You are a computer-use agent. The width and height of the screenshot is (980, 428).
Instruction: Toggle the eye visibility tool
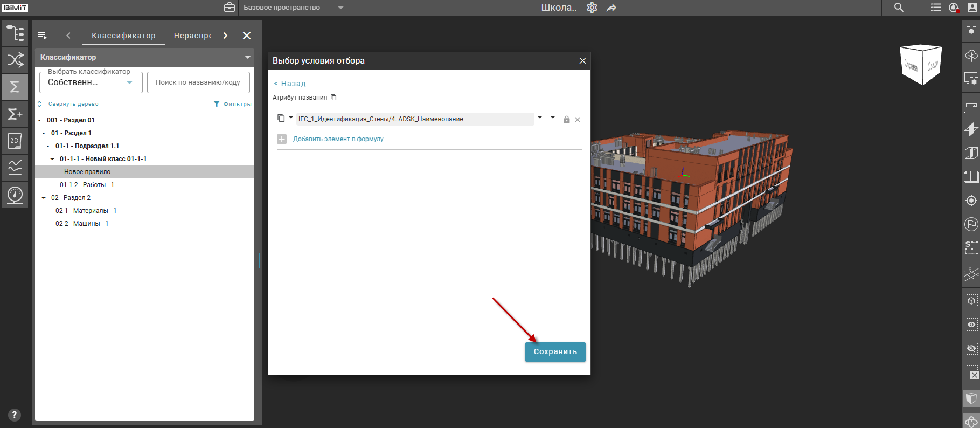971,325
